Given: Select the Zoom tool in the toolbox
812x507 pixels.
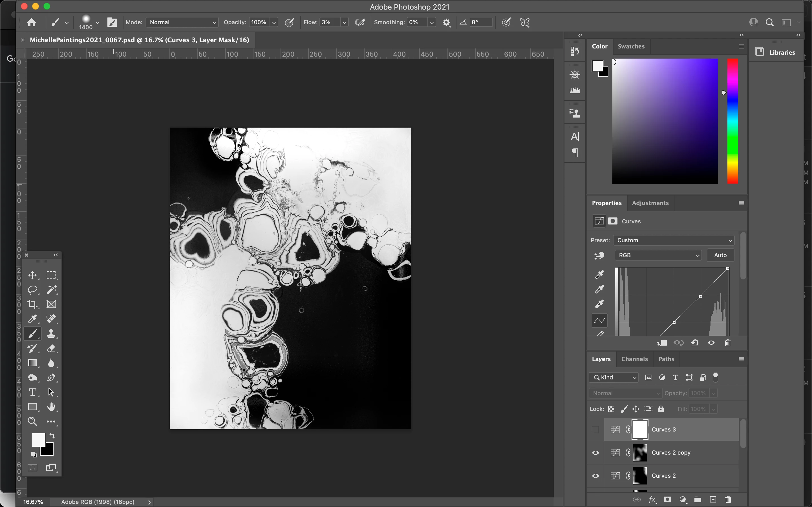Looking at the screenshot, I should 32,421.
